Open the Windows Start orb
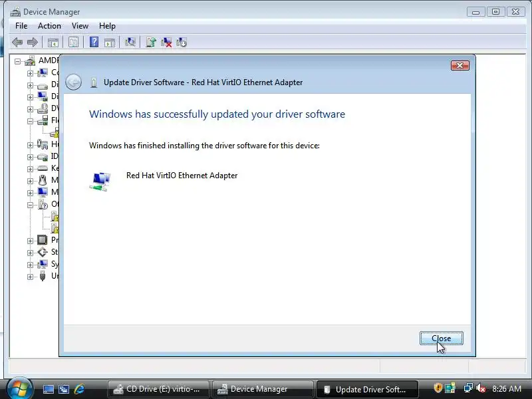This screenshot has width=532, height=399. pos(19,388)
